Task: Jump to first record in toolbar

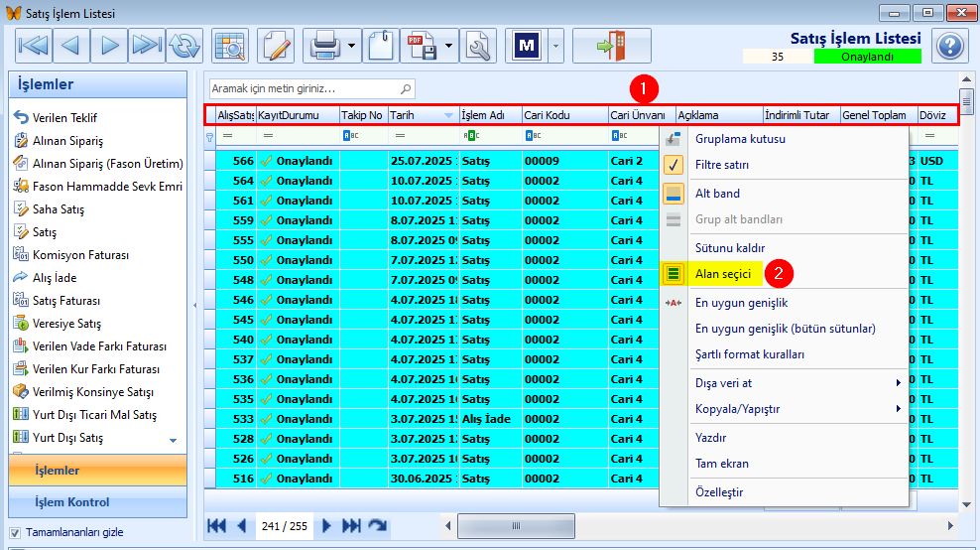Action: click(34, 46)
